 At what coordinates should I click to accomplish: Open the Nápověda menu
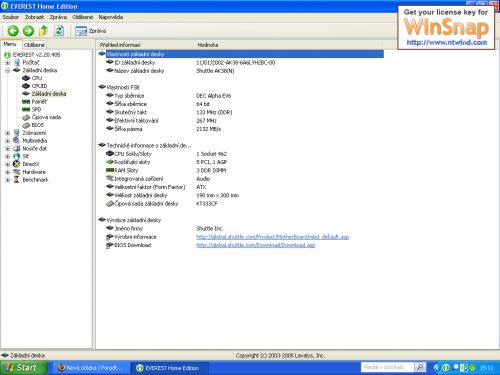pyautogui.click(x=111, y=17)
